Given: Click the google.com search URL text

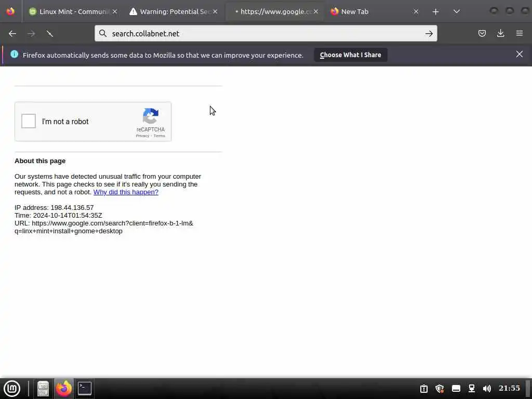Looking at the screenshot, I should pos(104,227).
